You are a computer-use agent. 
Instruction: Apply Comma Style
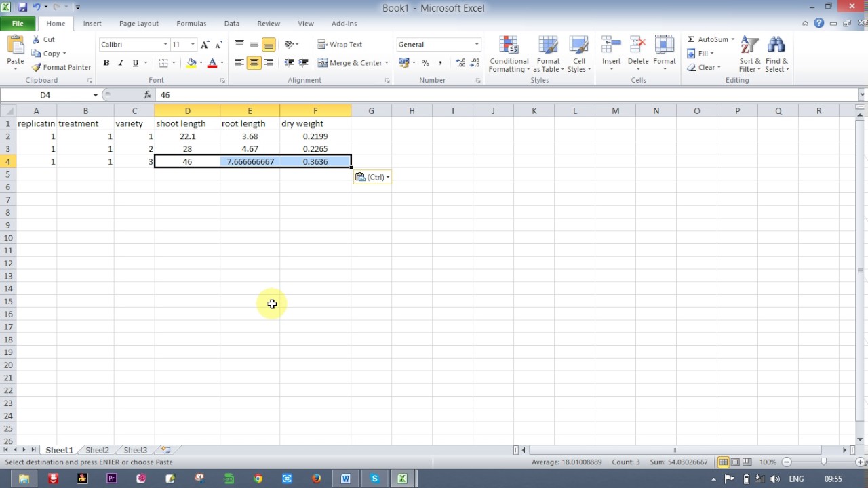point(440,63)
